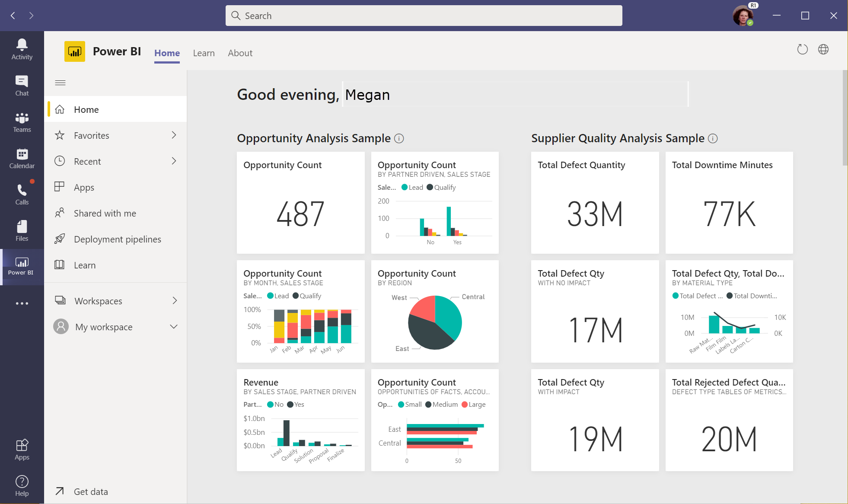Click the Calls icon in Teams sidebar

[x=22, y=192]
